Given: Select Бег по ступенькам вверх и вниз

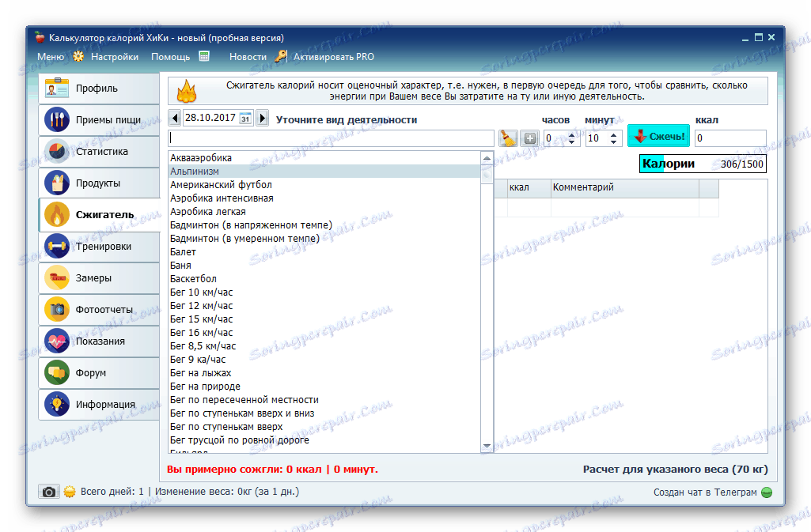Looking at the screenshot, I should (x=325, y=413).
